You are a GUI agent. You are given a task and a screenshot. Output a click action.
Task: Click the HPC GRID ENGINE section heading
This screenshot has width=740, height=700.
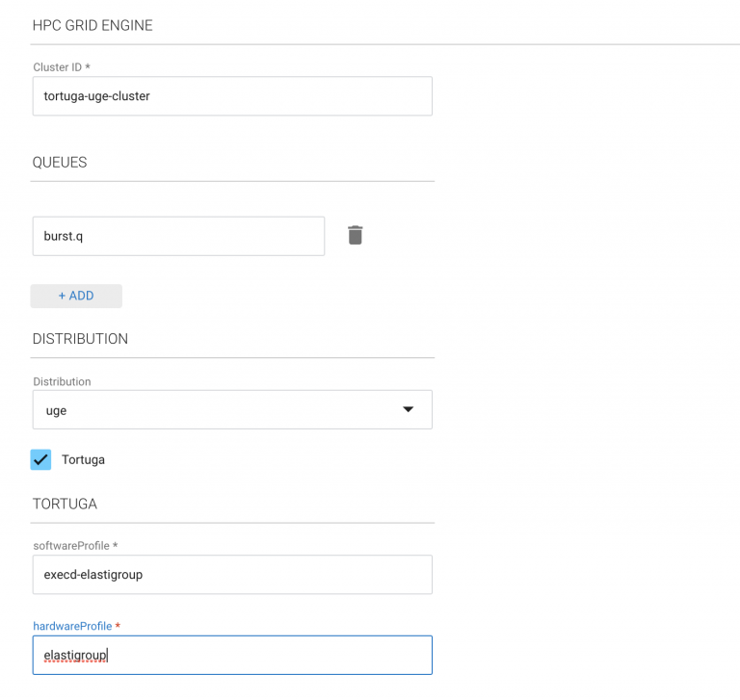92,26
